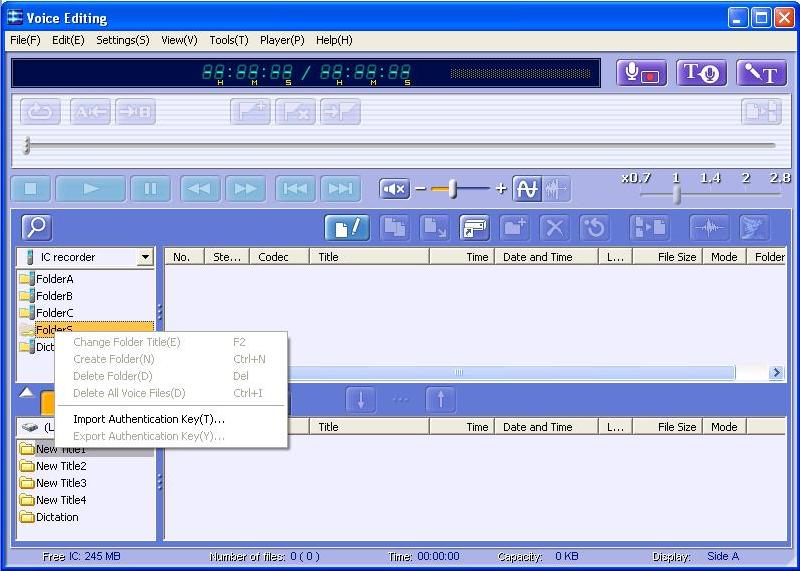800x571 pixels.
Task: Adjust the volume slider handle
Action: pos(452,189)
